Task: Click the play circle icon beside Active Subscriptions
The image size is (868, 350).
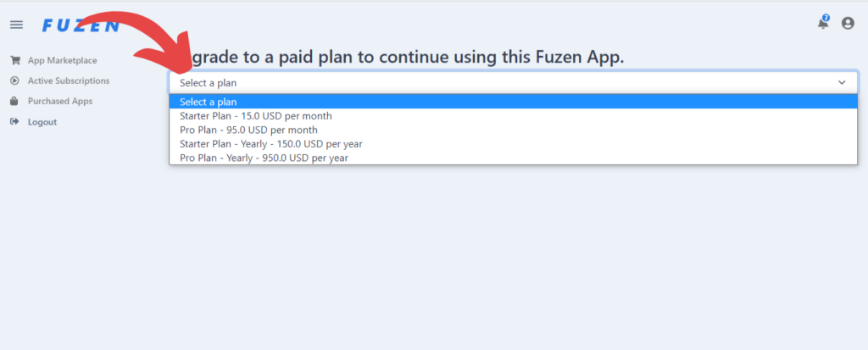Action: pyautogui.click(x=15, y=81)
